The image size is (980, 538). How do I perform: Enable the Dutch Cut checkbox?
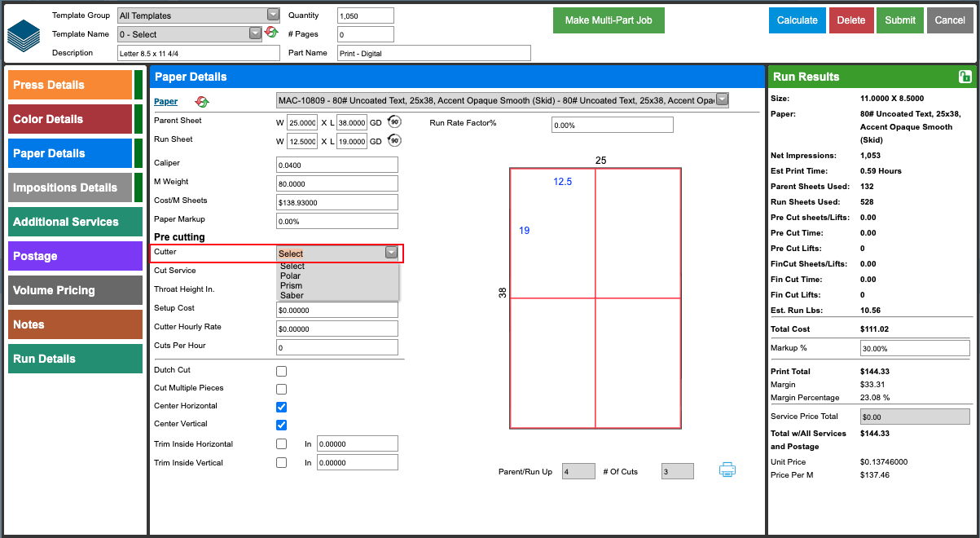click(x=281, y=371)
